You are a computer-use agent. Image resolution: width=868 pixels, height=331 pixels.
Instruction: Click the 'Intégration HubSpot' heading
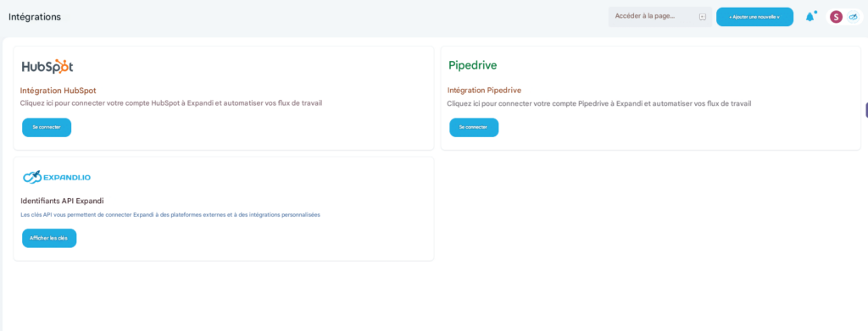click(x=58, y=90)
